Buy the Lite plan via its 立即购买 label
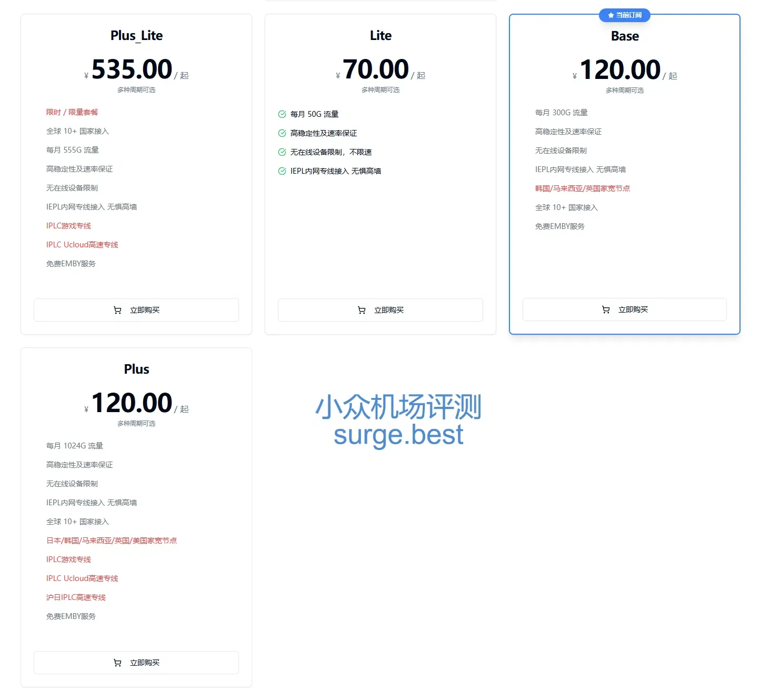770x700 pixels. click(x=388, y=310)
